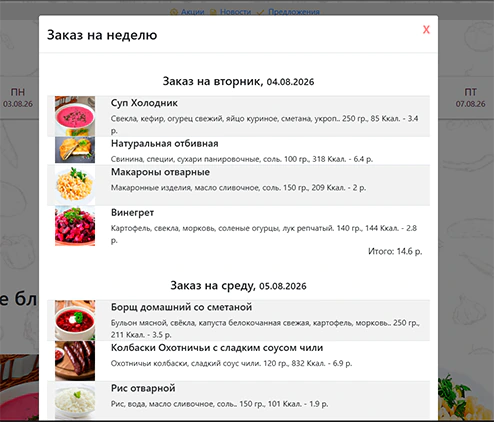Open the Новости link
Image resolution: width=494 pixels, height=422 pixels.
235,12
